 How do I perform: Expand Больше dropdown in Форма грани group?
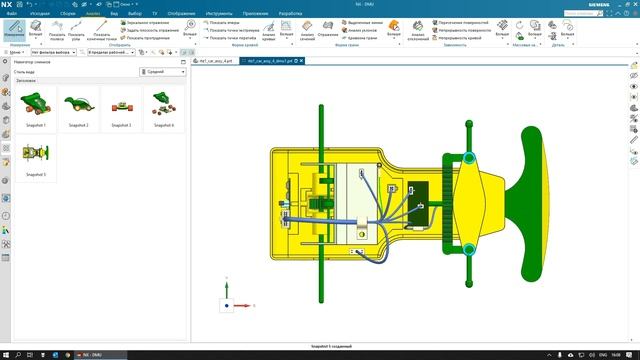(394, 30)
